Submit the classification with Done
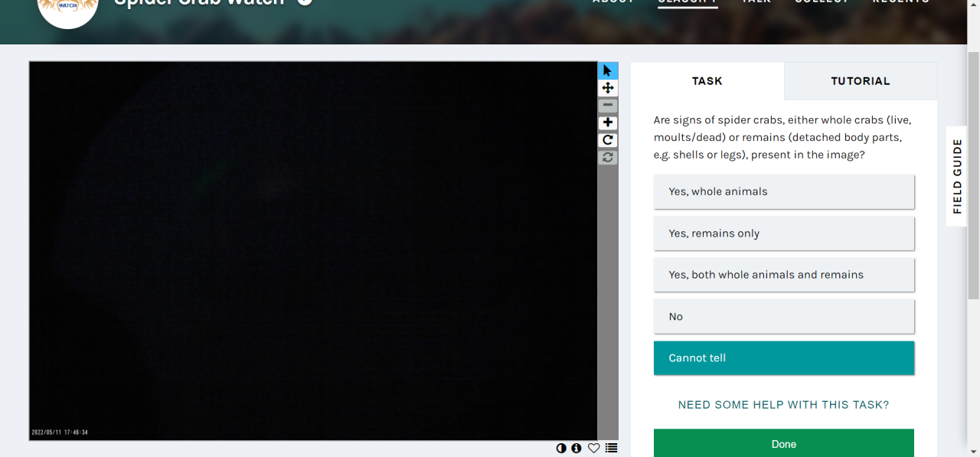This screenshot has height=457, width=980. [784, 443]
